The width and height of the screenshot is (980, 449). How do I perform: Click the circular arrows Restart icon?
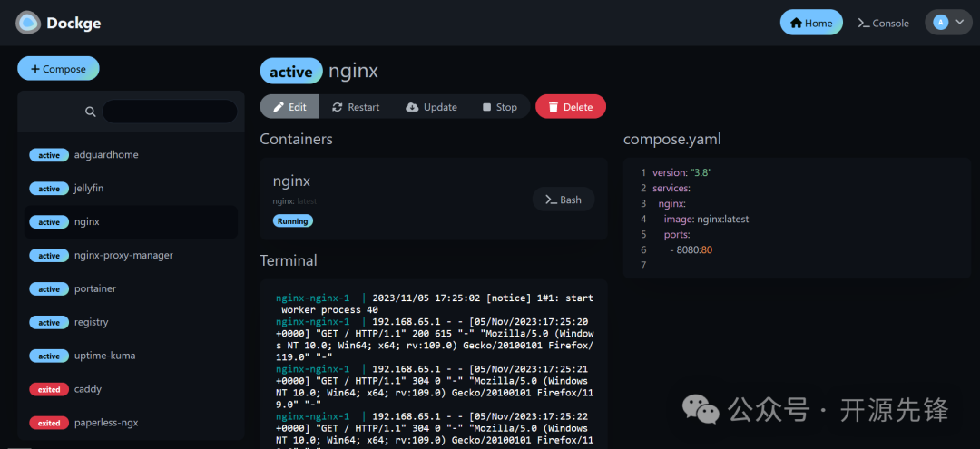tap(338, 107)
